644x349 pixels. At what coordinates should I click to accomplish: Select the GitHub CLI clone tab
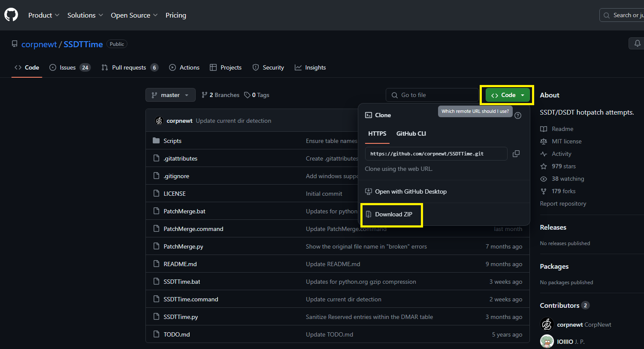tap(411, 134)
